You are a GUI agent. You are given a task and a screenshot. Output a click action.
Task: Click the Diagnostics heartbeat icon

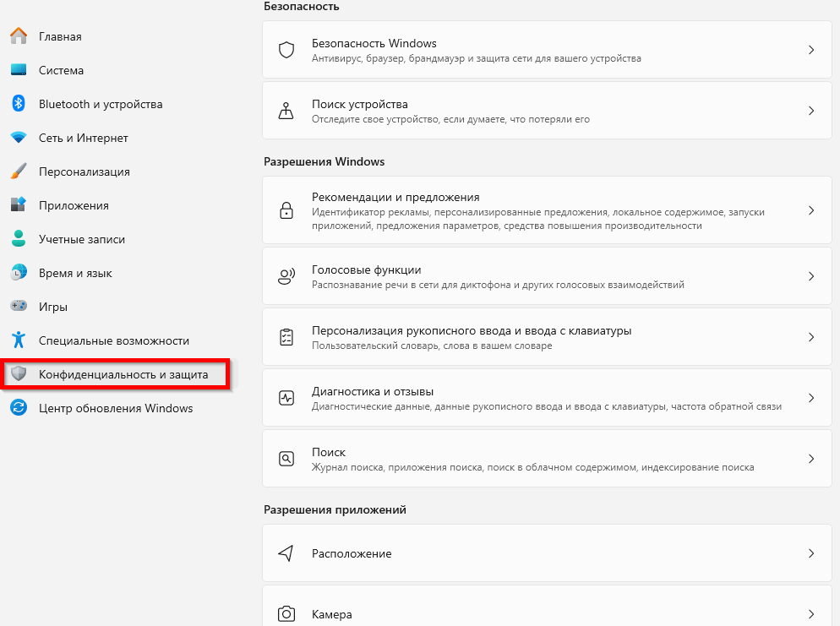pyautogui.click(x=286, y=398)
